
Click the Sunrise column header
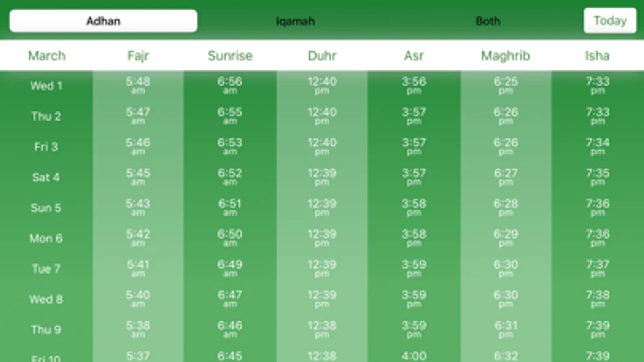230,56
